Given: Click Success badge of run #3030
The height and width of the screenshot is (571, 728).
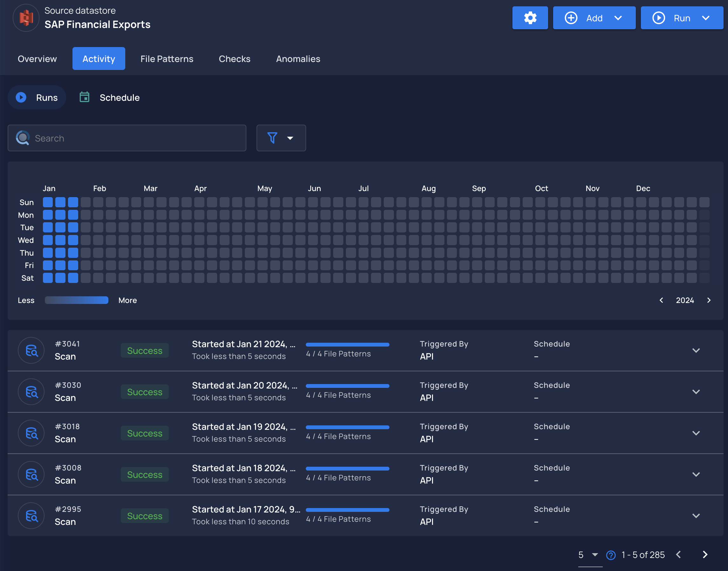Looking at the screenshot, I should pyautogui.click(x=145, y=392).
